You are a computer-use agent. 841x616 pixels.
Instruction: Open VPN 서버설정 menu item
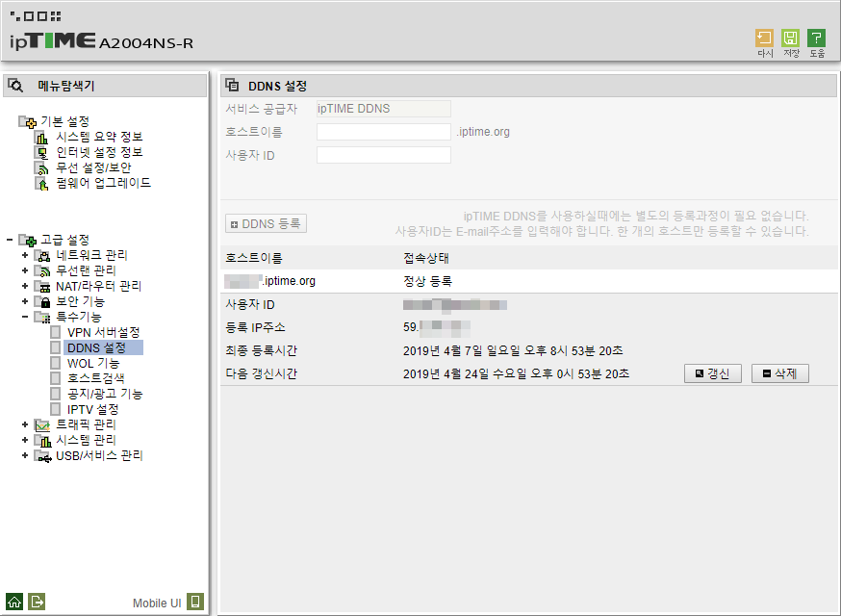tap(104, 333)
